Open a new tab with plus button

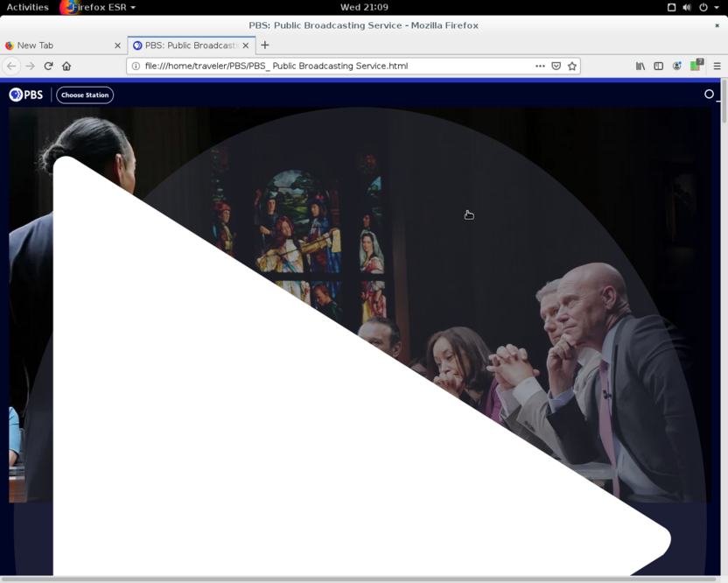(x=264, y=45)
